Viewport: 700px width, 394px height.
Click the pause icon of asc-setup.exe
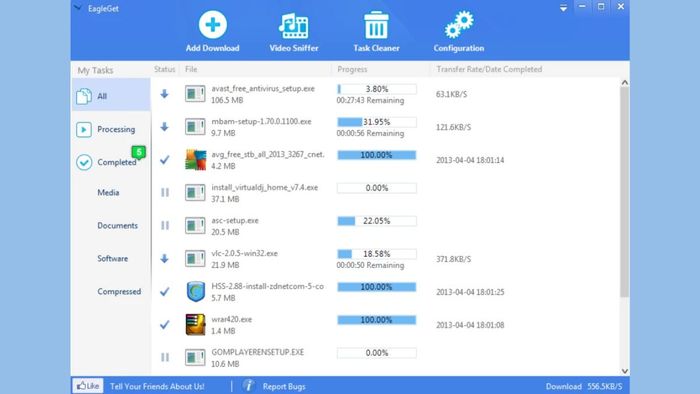pos(165,225)
